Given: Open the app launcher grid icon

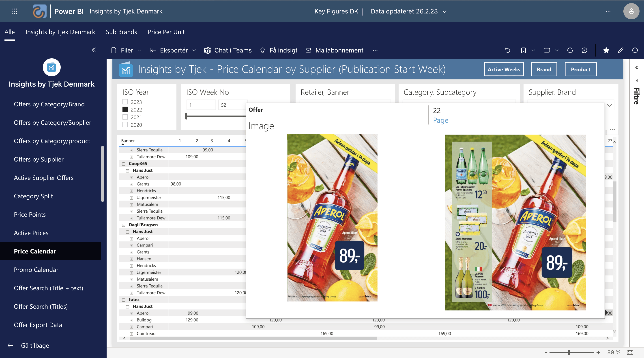Looking at the screenshot, I should (14, 11).
